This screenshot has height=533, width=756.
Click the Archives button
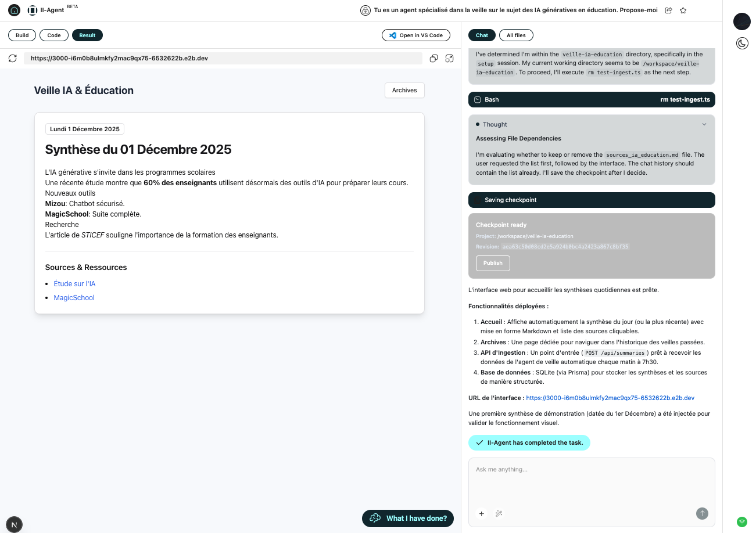[x=404, y=91]
